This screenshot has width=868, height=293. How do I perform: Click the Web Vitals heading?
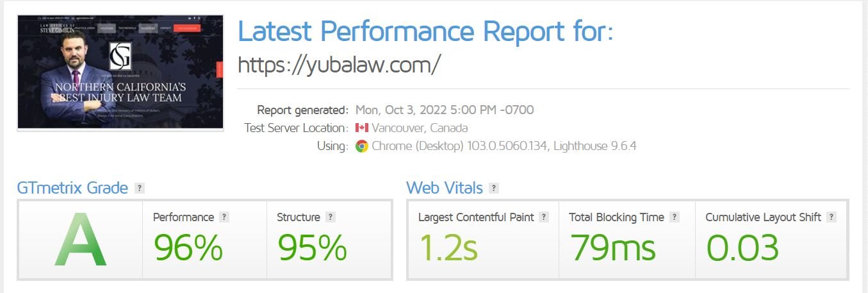pyautogui.click(x=445, y=188)
